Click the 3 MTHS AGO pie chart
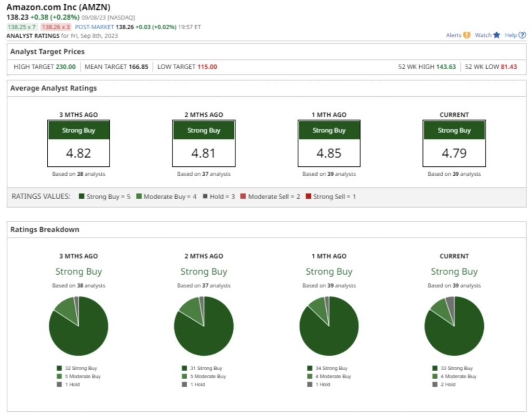Screen dimensions: 532x416 79,326
